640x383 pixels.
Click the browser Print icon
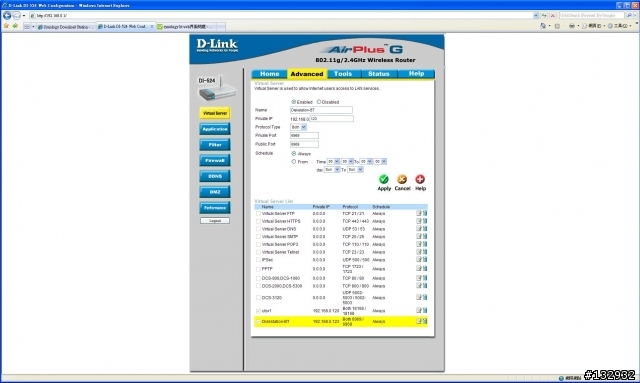pos(571,26)
